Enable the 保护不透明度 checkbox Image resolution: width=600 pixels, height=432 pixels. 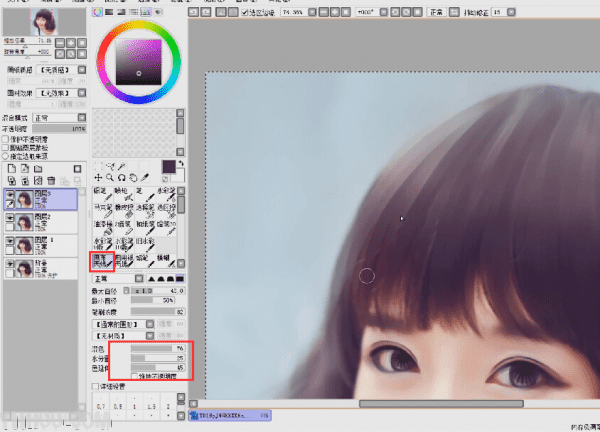(5, 139)
